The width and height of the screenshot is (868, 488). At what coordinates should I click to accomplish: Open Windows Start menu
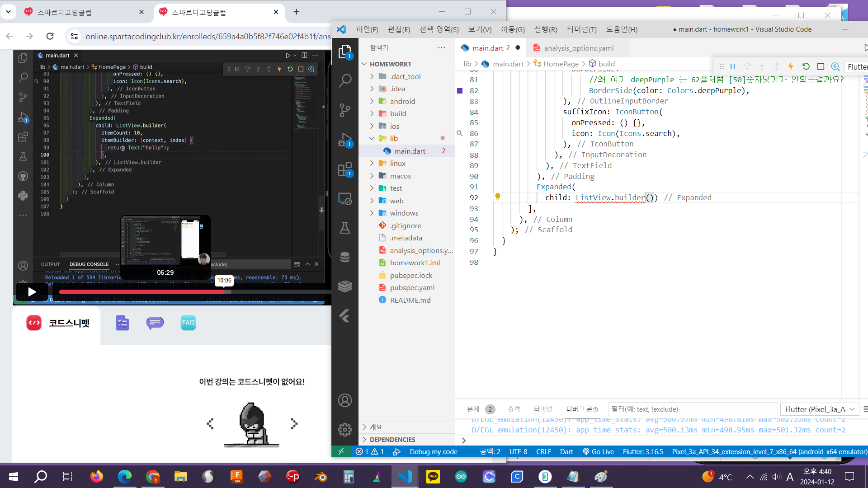click(x=14, y=476)
